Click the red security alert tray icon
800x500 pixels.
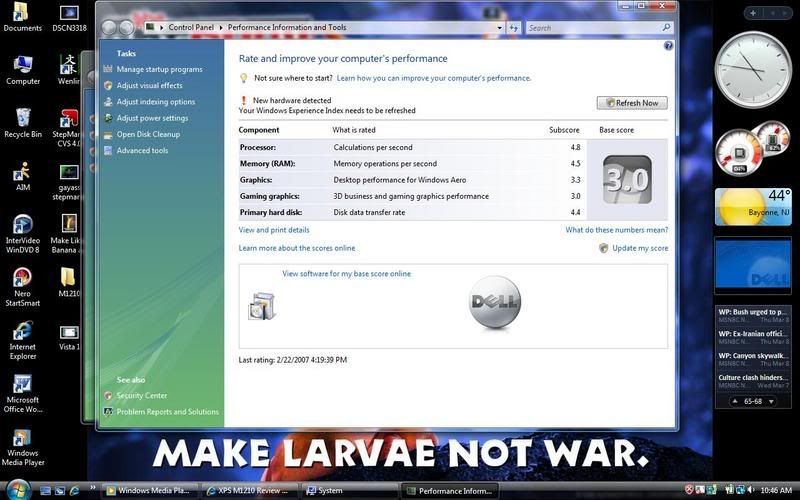[x=689, y=490]
